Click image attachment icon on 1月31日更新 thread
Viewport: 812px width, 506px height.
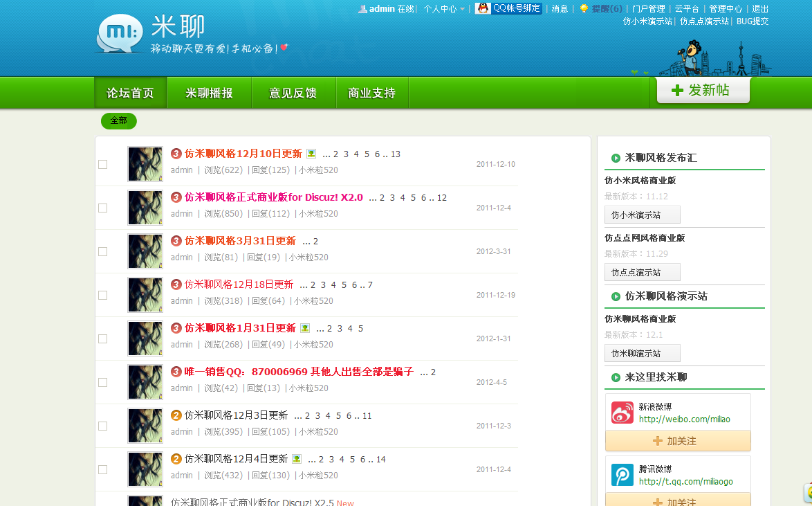[x=305, y=328]
